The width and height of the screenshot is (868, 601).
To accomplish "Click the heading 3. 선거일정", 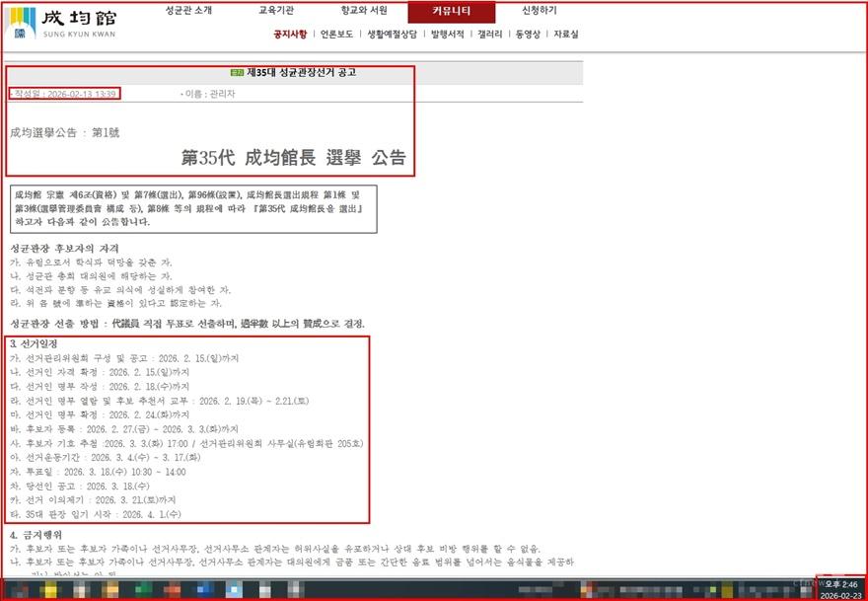I will click(34, 344).
